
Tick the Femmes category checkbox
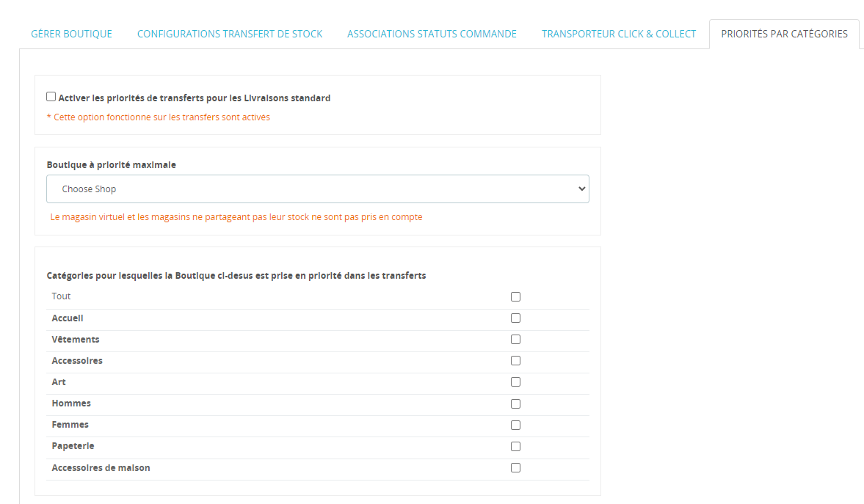516,426
